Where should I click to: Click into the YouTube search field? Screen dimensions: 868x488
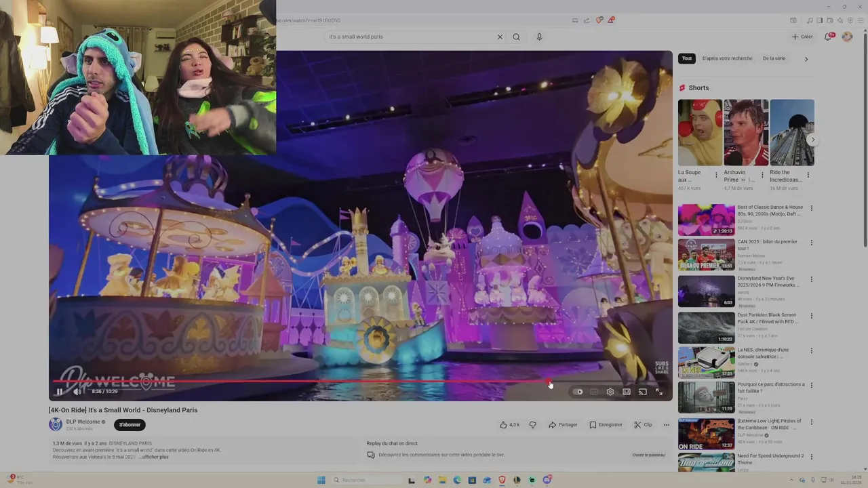pyautogui.click(x=410, y=37)
